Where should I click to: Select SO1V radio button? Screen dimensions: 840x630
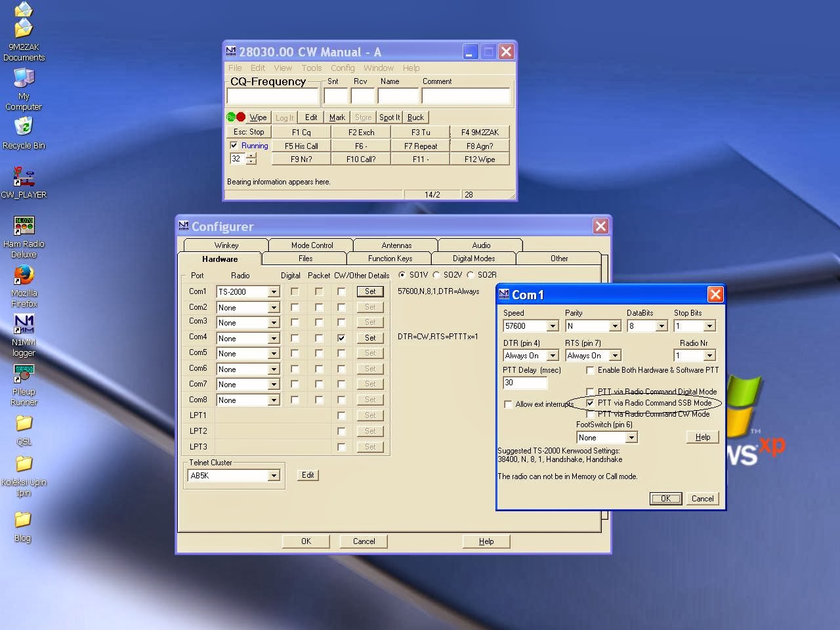[402, 275]
